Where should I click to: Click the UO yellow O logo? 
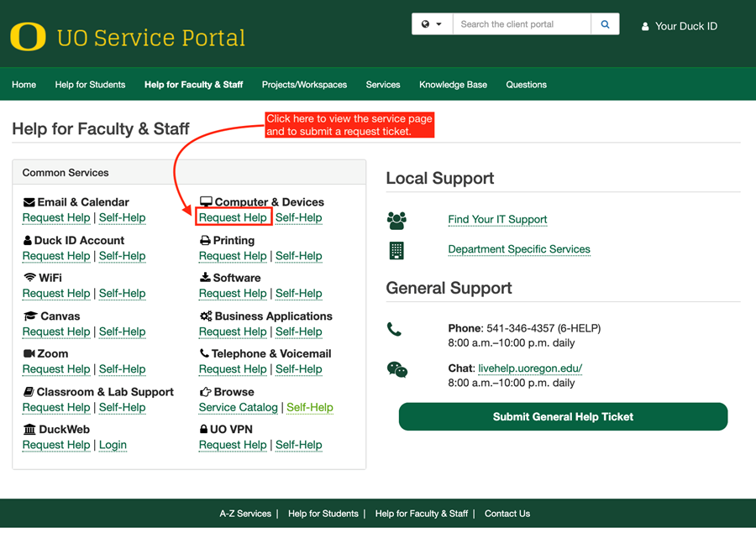[x=28, y=36]
